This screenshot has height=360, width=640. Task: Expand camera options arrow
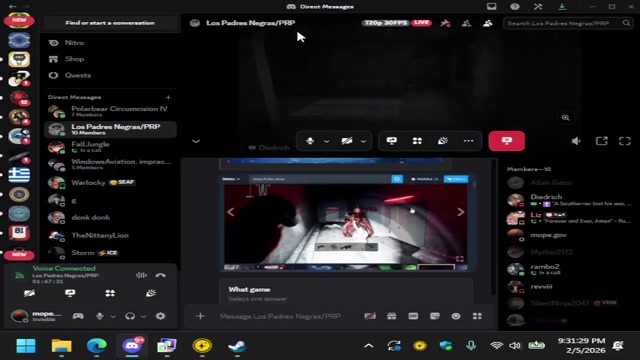tap(363, 141)
